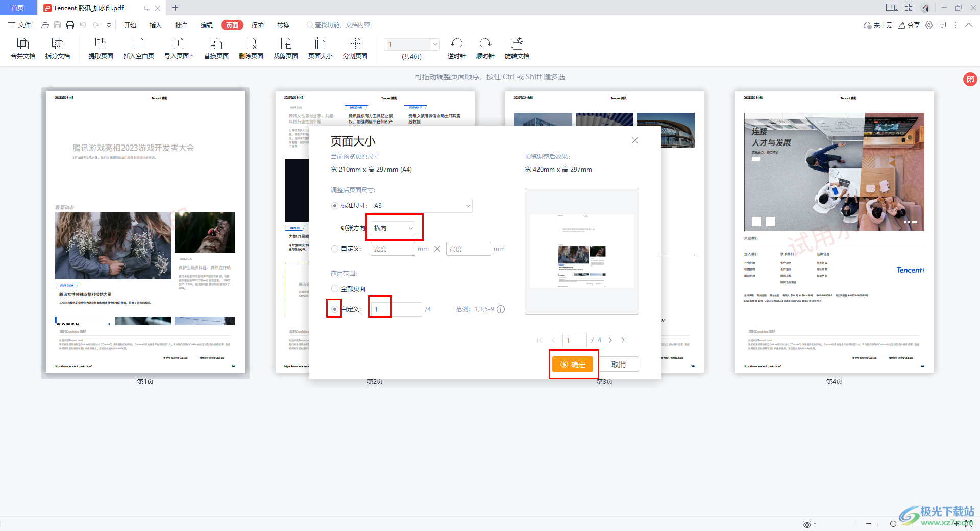Open the more options (three dots) menu
Viewport: 980px width, 531px height.
[x=955, y=25]
